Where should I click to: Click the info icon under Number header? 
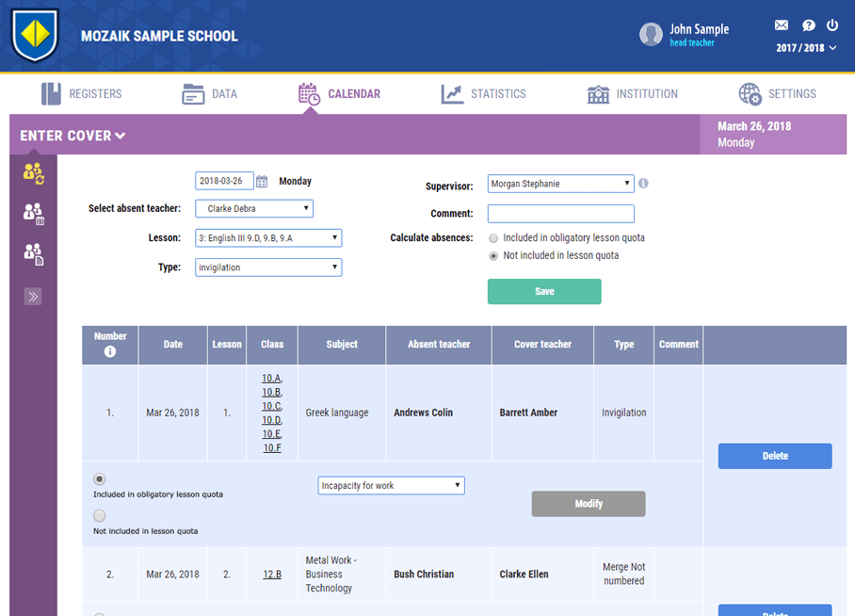click(x=110, y=351)
